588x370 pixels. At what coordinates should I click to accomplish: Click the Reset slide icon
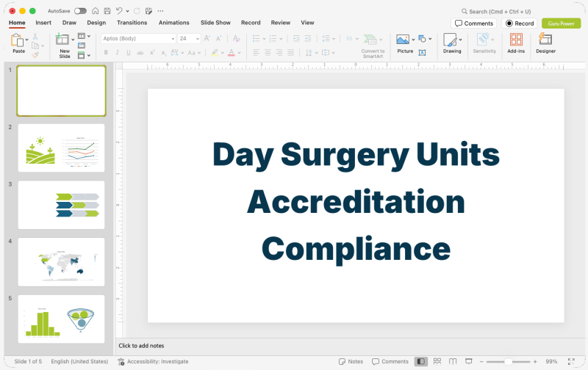tap(82, 46)
